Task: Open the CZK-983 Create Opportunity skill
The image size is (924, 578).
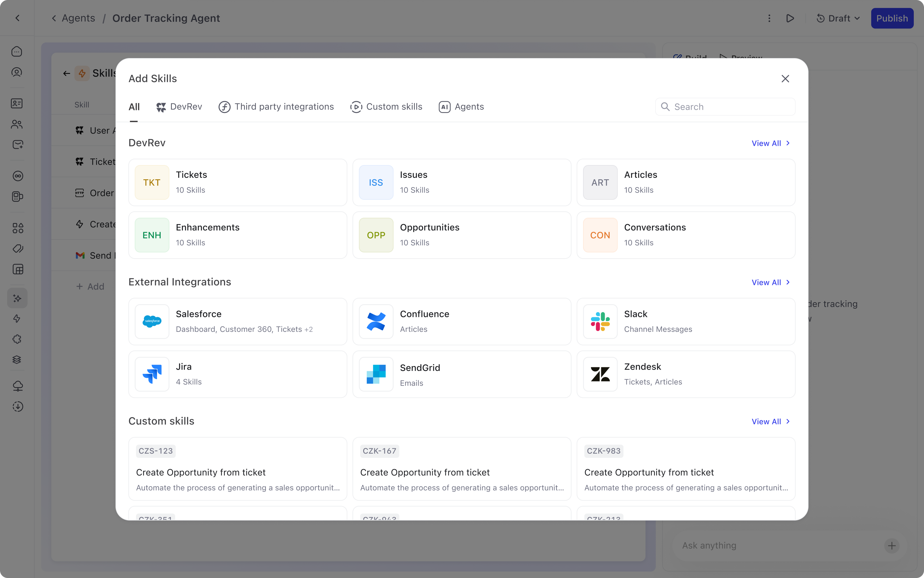Action: (686, 469)
